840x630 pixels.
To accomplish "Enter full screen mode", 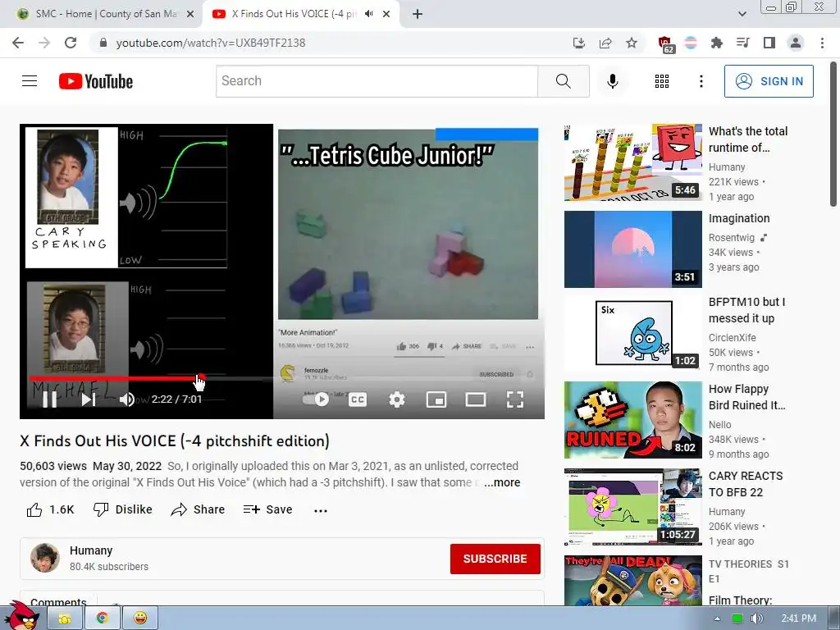I will pyautogui.click(x=515, y=399).
